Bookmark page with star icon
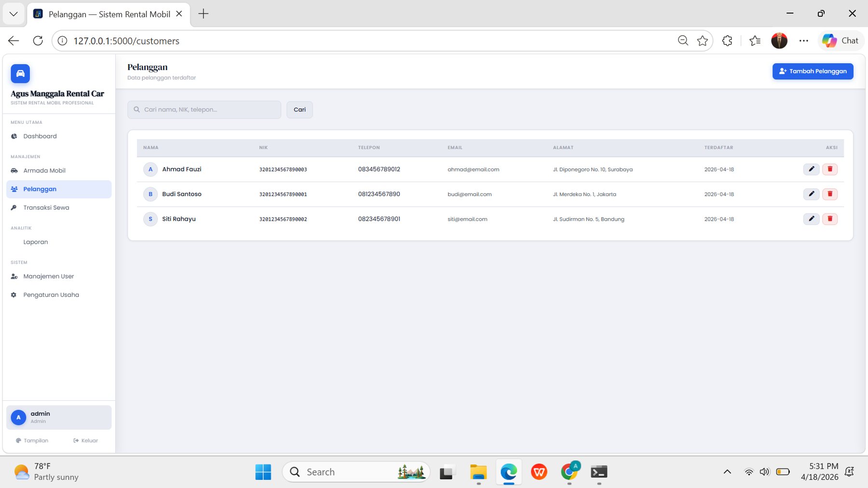Viewport: 868px width, 488px height. click(703, 41)
